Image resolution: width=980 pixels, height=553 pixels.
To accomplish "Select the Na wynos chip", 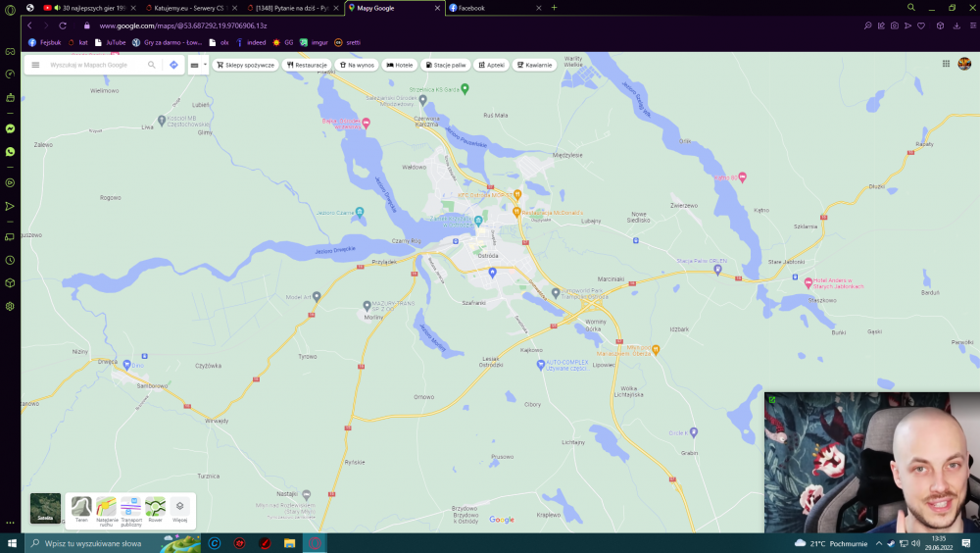I will (357, 65).
